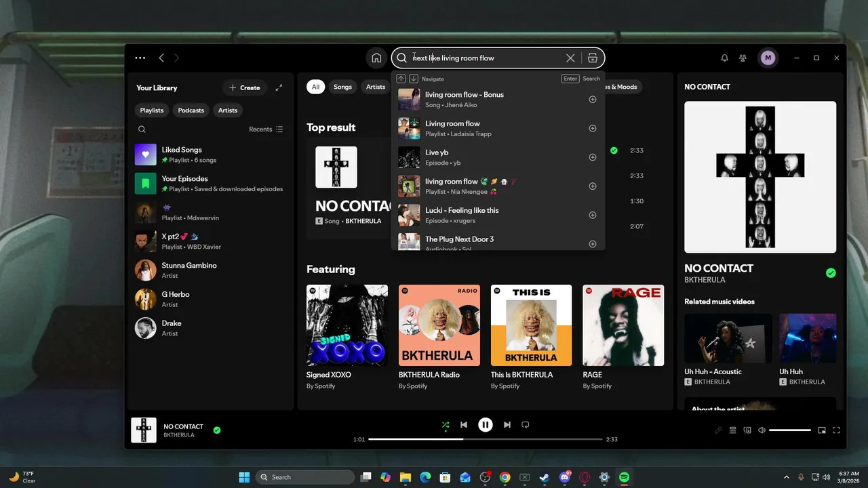This screenshot has width=868, height=488.
Task: Skip to next track
Action: pos(507,425)
